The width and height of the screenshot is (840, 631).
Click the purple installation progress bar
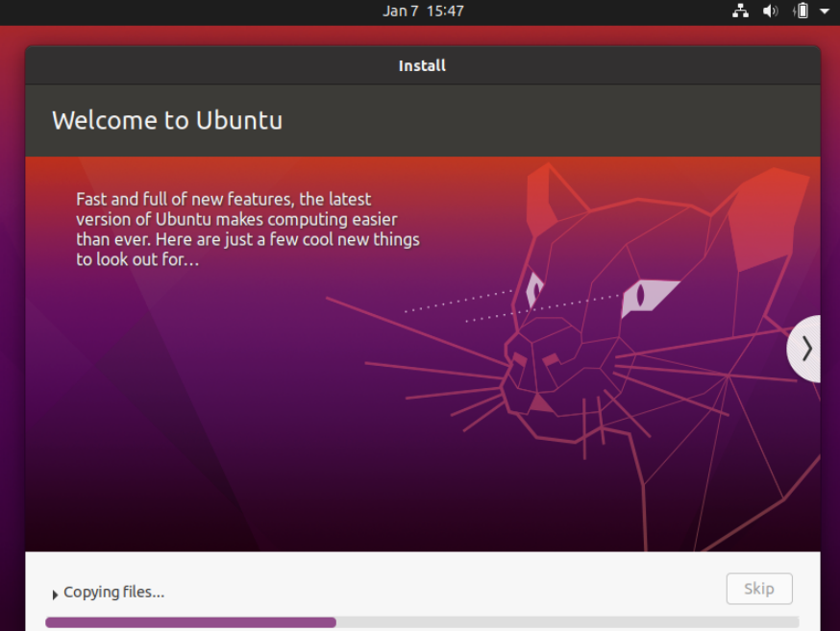tap(422, 622)
